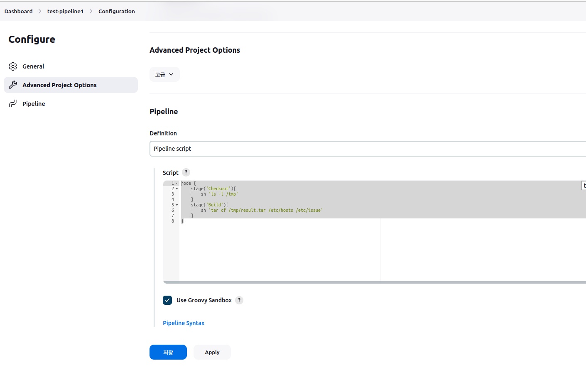Select Advanced Project Options sidebar item
Viewport: 586px width, 392px height.
(x=71, y=85)
